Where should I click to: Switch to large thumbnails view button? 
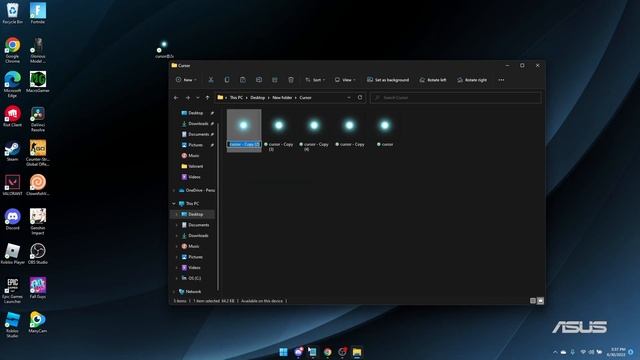click(540, 301)
